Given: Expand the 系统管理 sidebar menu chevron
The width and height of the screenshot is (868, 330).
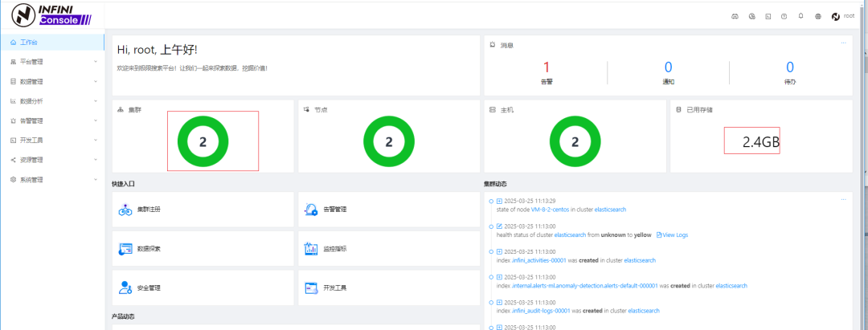Looking at the screenshot, I should [x=96, y=180].
